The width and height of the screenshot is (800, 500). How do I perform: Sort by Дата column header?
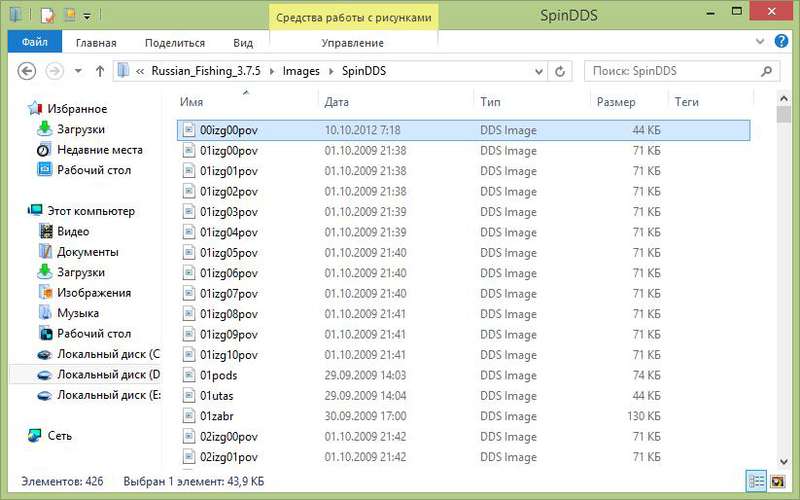[x=337, y=102]
